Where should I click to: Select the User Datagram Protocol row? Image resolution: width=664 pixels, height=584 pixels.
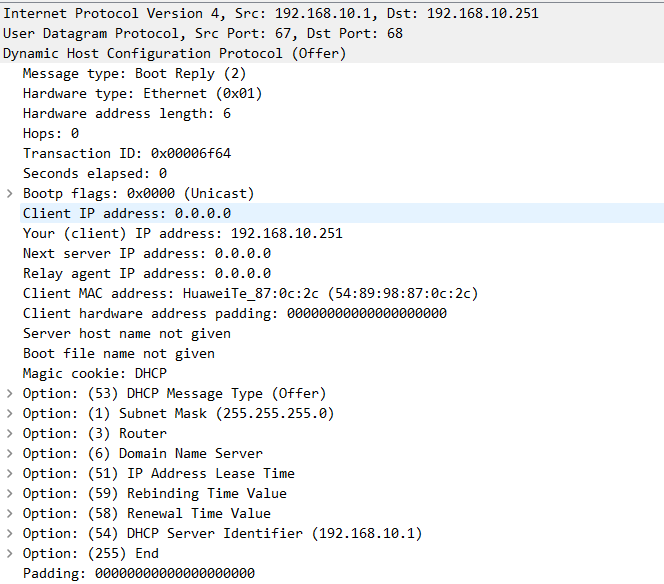[200, 33]
